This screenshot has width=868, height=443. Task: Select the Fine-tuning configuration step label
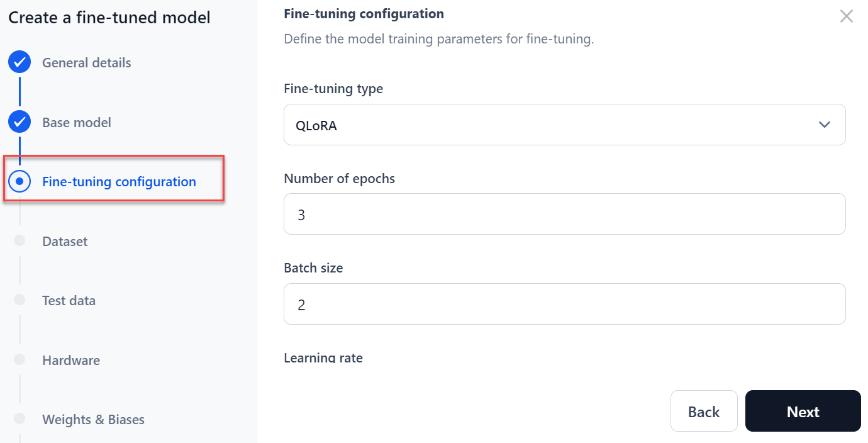click(x=119, y=182)
